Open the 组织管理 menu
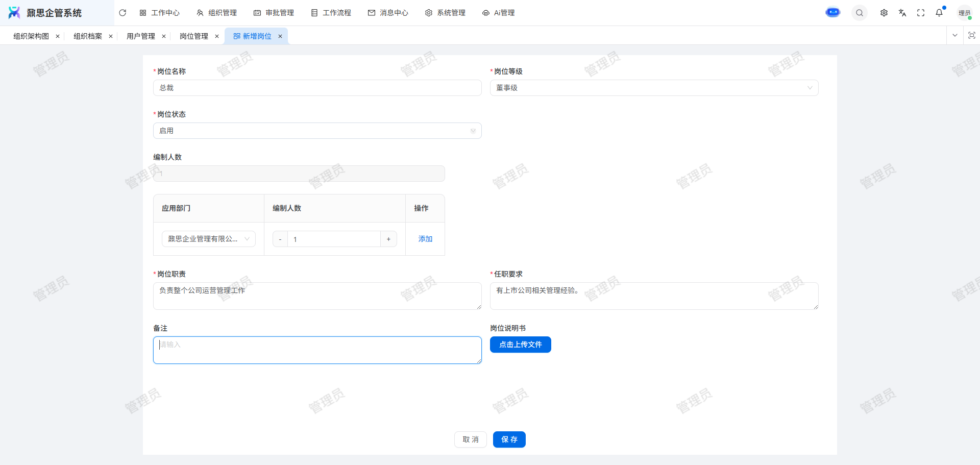 coord(217,13)
